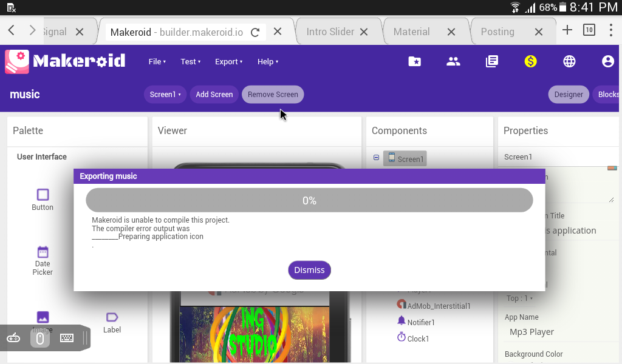Click the Makeroid home logo
This screenshot has width=622, height=364.
[65, 61]
